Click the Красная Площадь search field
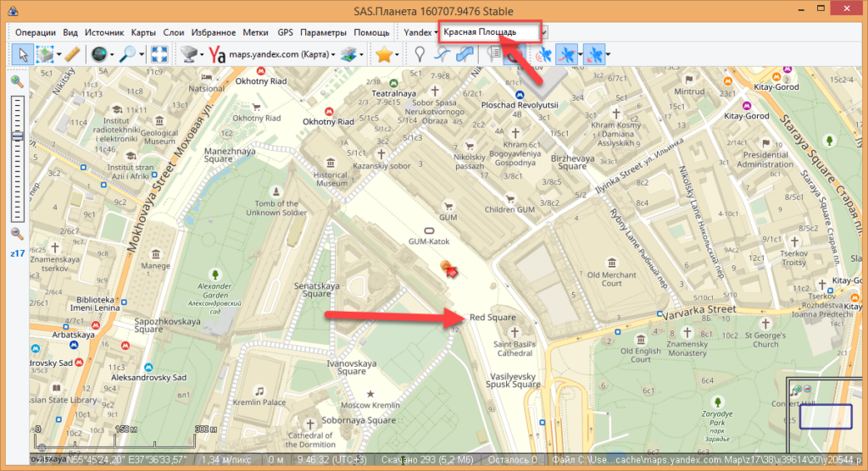The width and height of the screenshot is (868, 471). tap(487, 32)
